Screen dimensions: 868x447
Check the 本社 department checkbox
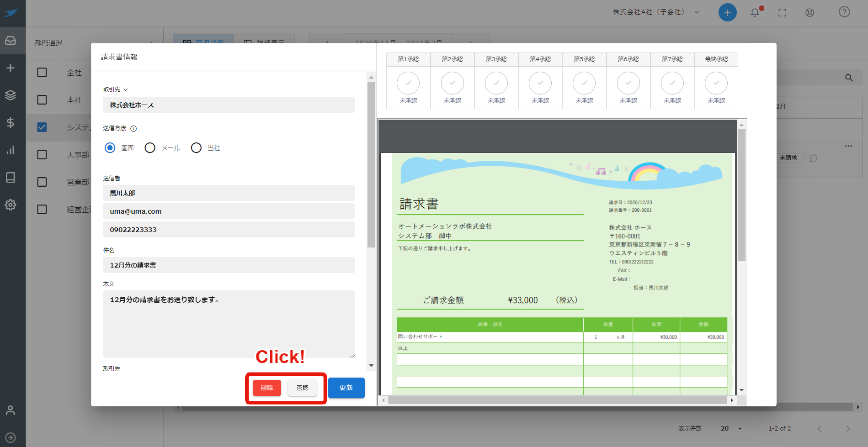pos(42,100)
